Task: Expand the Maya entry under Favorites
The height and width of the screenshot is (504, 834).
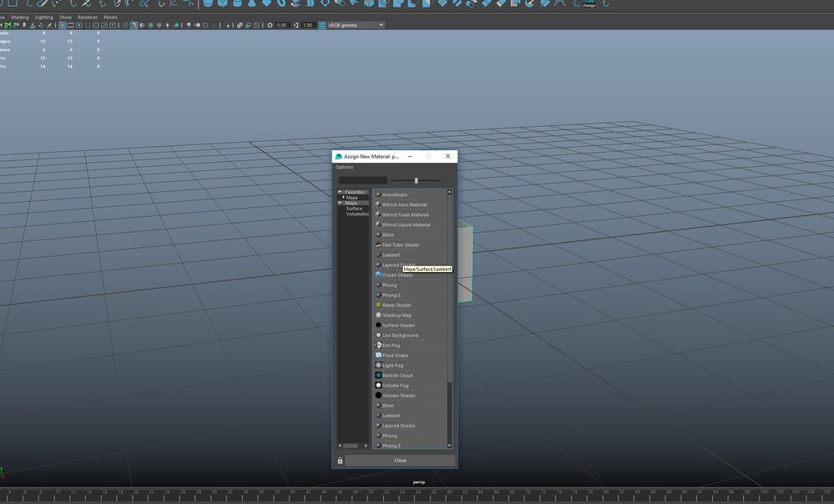Action: tap(344, 197)
